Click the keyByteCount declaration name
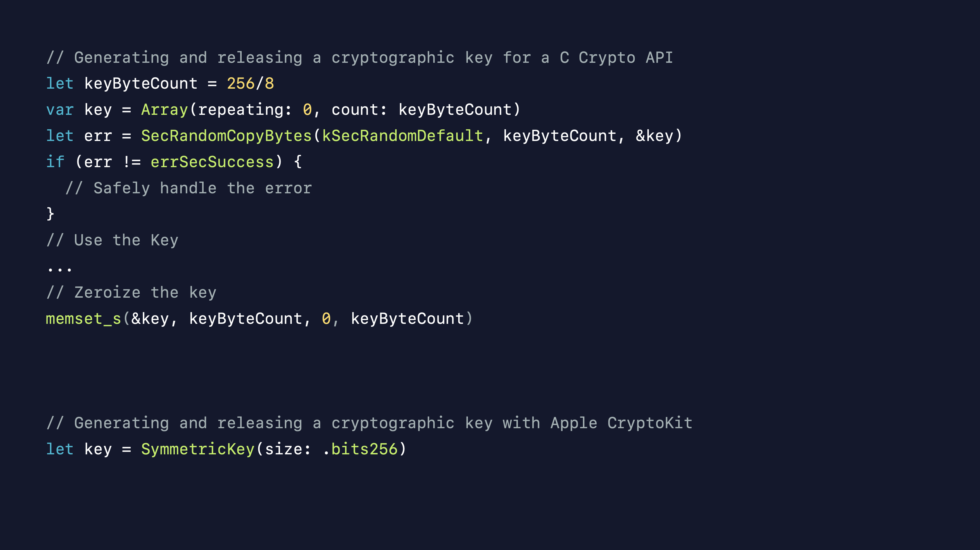Screen dimensions: 980x550 point(141,84)
